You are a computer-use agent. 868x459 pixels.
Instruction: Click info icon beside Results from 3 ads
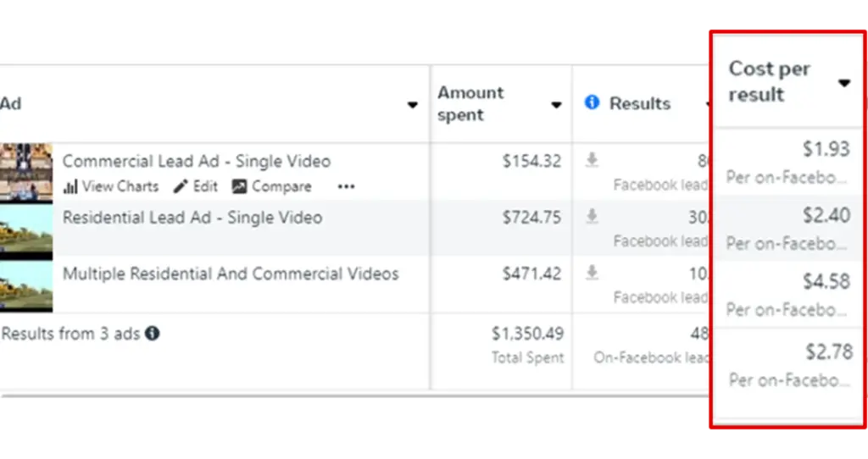[x=152, y=334]
